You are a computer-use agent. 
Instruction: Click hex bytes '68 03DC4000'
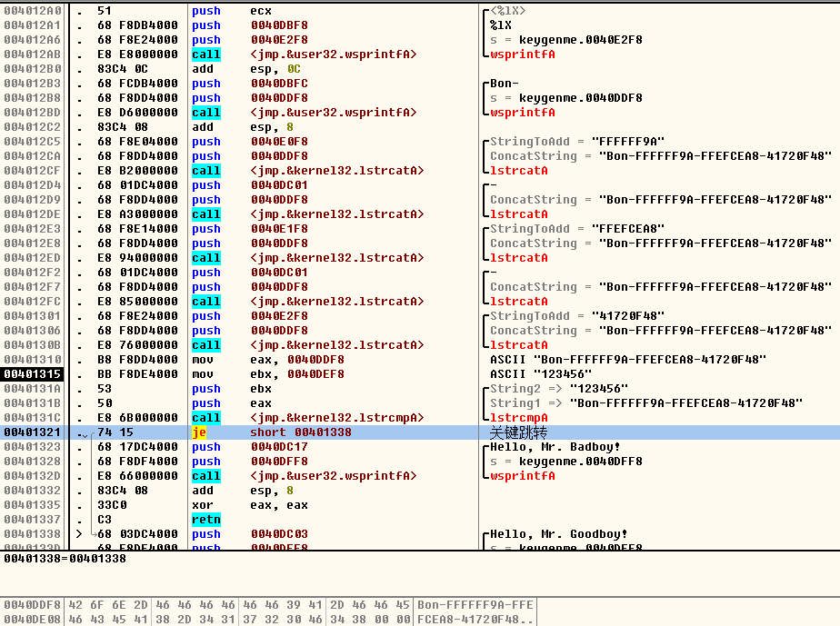tap(137, 534)
